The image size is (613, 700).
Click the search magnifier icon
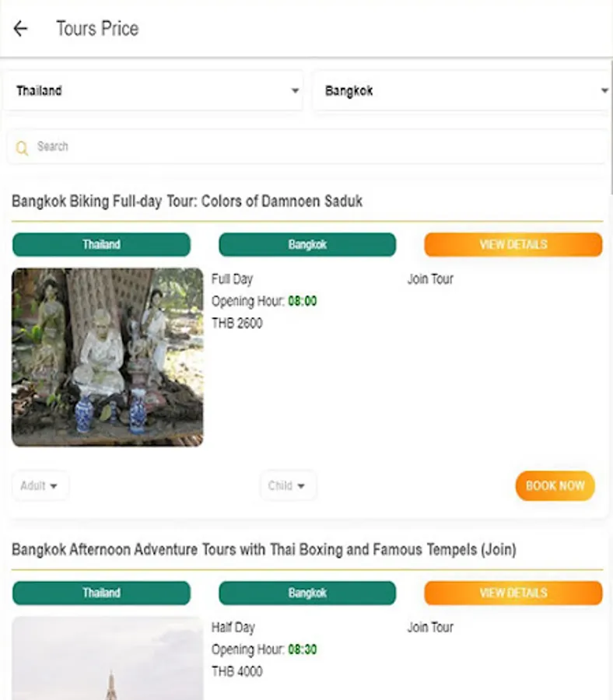(x=22, y=147)
